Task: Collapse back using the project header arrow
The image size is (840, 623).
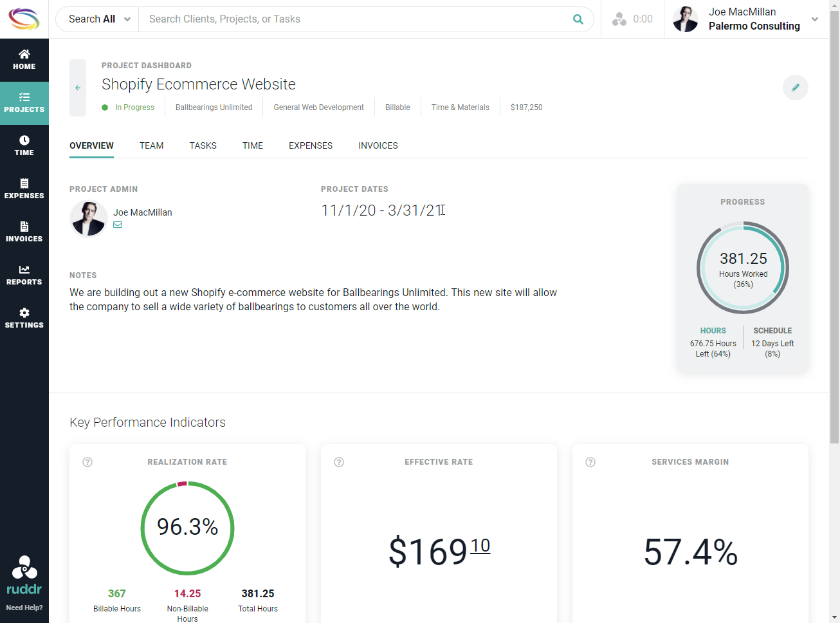Action: (78, 87)
